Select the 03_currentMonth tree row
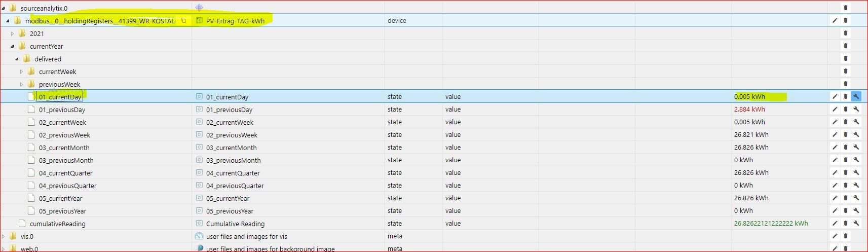The height and width of the screenshot is (252, 868). click(64, 148)
